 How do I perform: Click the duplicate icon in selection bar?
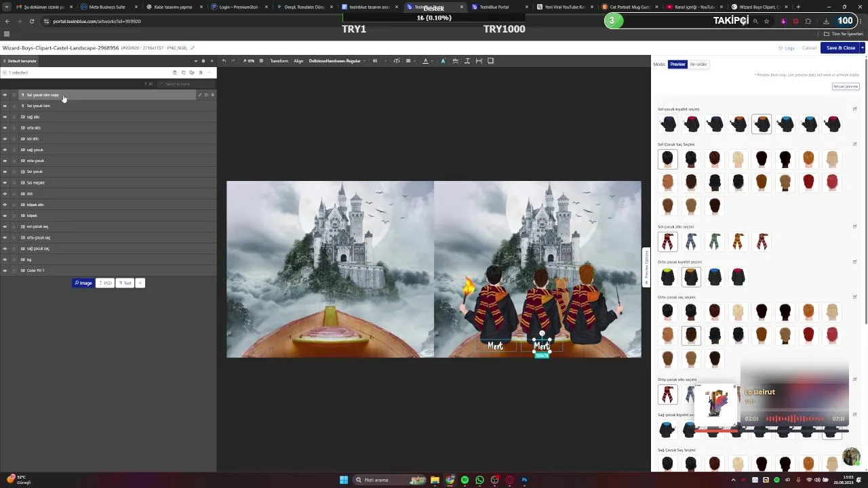pos(183,73)
